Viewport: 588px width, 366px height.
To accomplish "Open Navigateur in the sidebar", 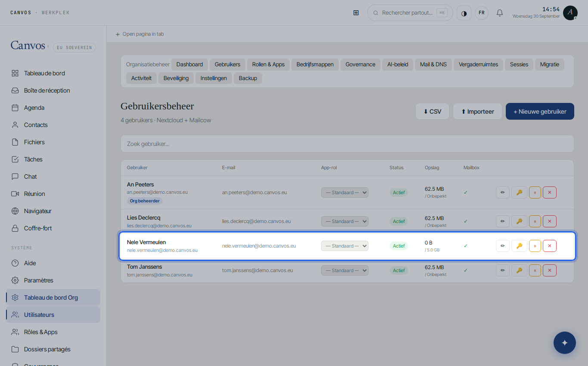I will click(53, 211).
